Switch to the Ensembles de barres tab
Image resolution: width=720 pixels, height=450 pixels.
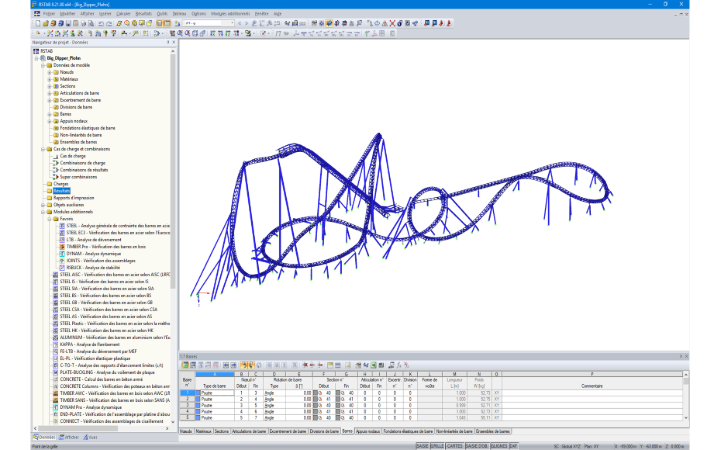click(493, 432)
